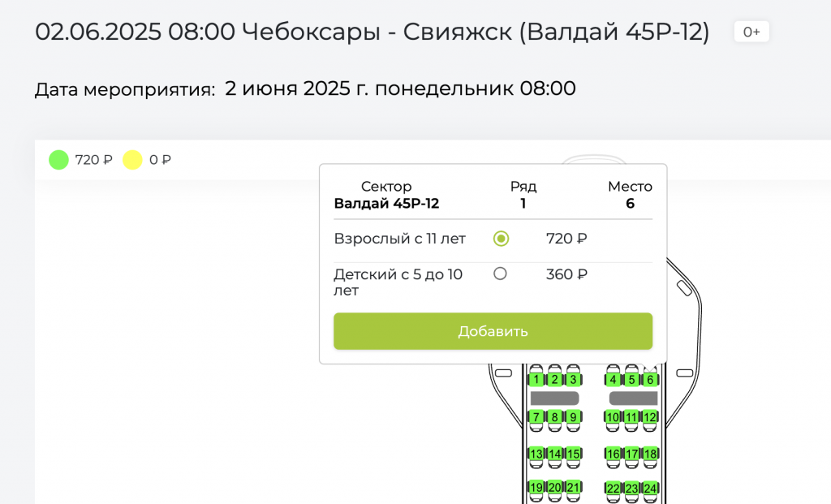Screen dimensions: 831x504
Task: Select seat 14 on the seat map
Action: pyautogui.click(x=554, y=454)
